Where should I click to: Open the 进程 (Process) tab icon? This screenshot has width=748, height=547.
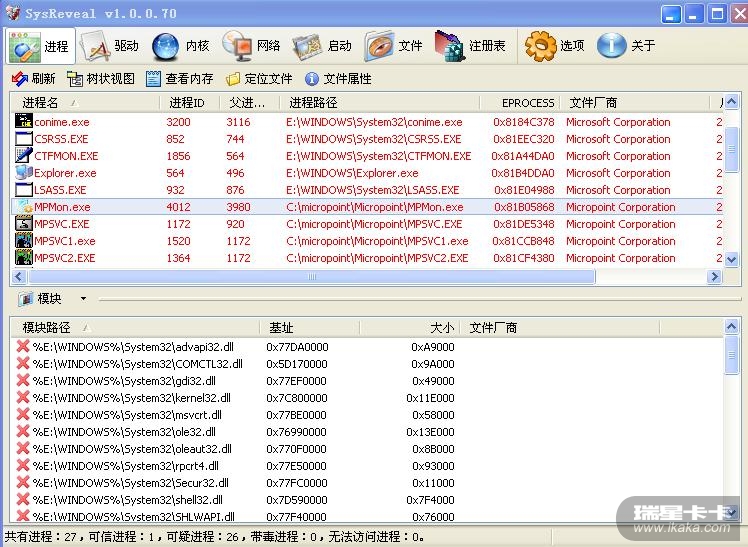pyautogui.click(x=25, y=47)
